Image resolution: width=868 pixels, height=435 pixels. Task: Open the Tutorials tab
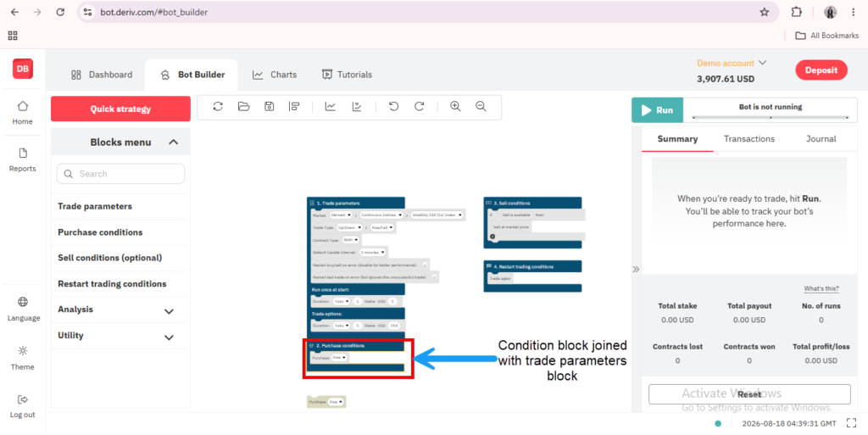(x=347, y=75)
